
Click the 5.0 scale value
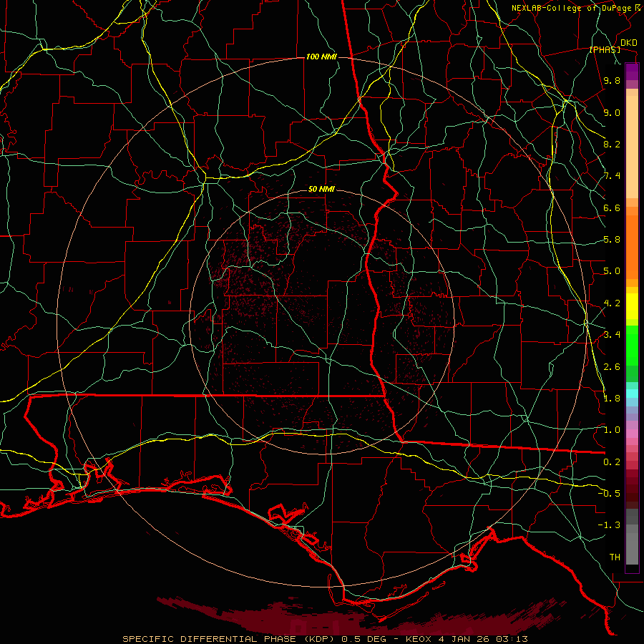612,271
